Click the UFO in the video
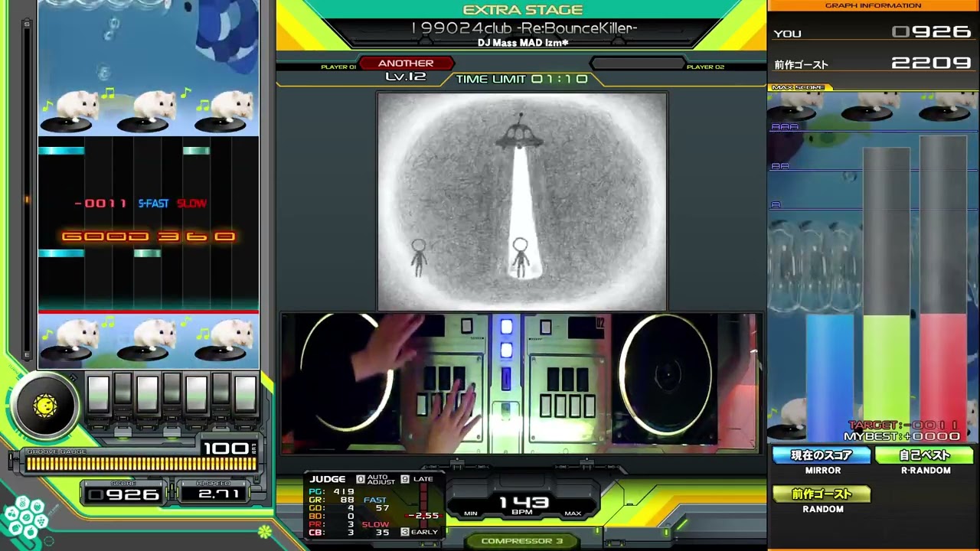The image size is (980, 551). coord(521,133)
